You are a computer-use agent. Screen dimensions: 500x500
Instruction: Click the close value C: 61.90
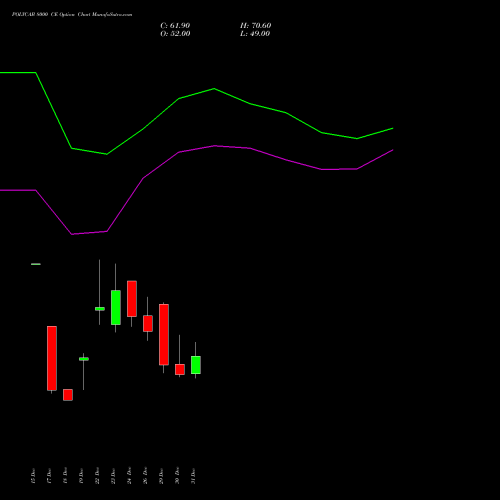tap(175, 26)
